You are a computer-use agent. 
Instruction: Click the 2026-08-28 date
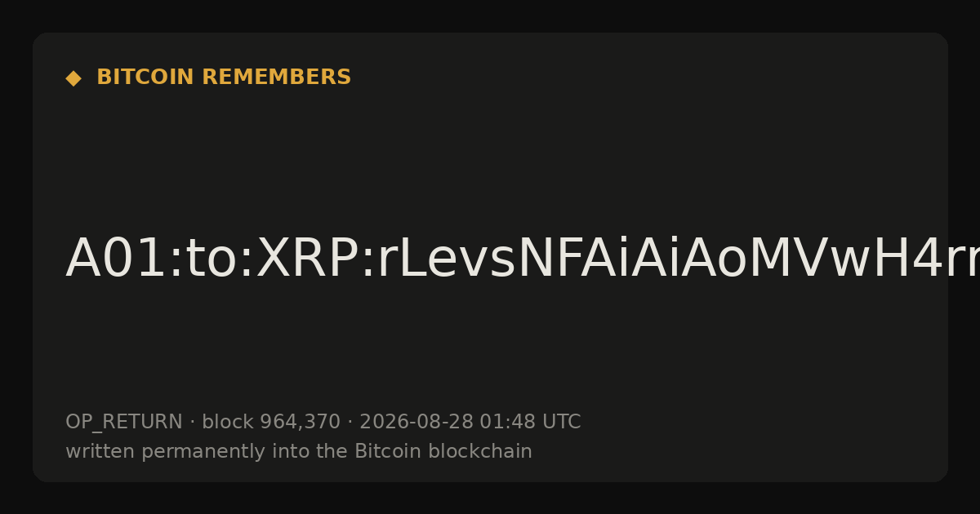click(416, 423)
